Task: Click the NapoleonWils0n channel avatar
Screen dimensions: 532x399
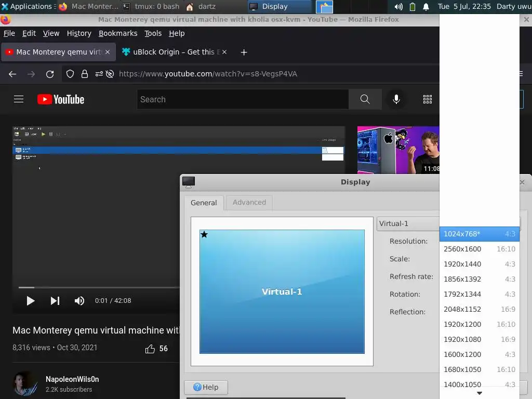Action: pos(25,384)
